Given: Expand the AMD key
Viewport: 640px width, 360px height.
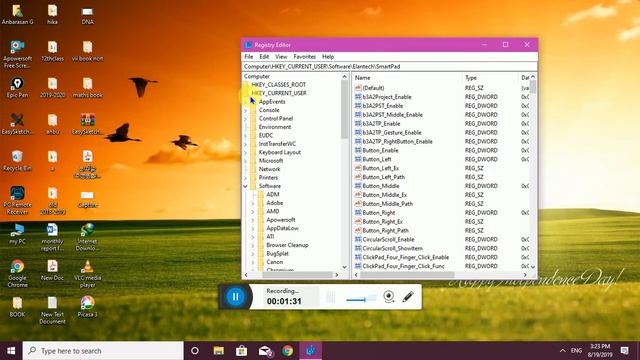Looking at the screenshot, I should coord(253,211).
